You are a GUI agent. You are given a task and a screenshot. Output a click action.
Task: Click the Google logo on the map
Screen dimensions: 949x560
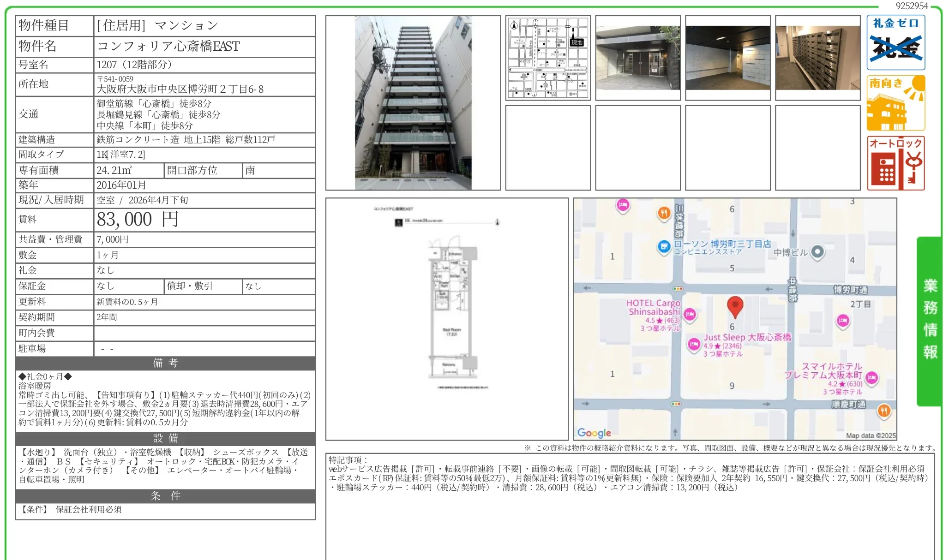pos(594,433)
